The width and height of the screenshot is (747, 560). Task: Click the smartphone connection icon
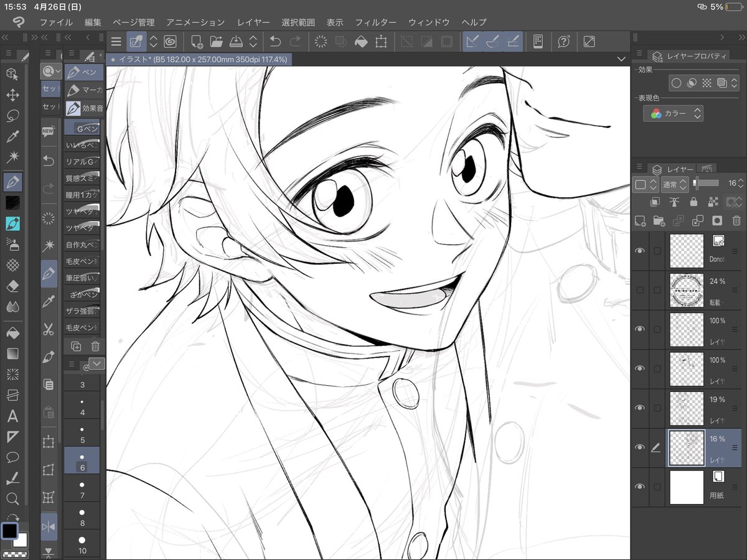point(538,42)
